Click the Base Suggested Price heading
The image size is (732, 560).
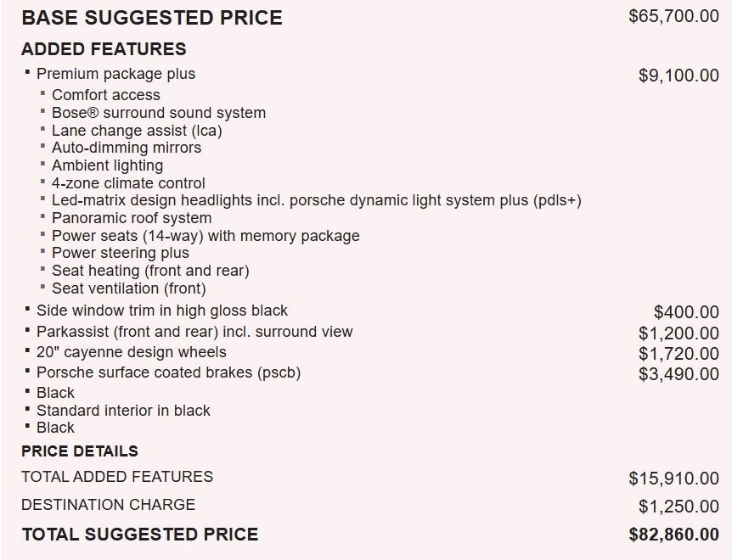152,18
